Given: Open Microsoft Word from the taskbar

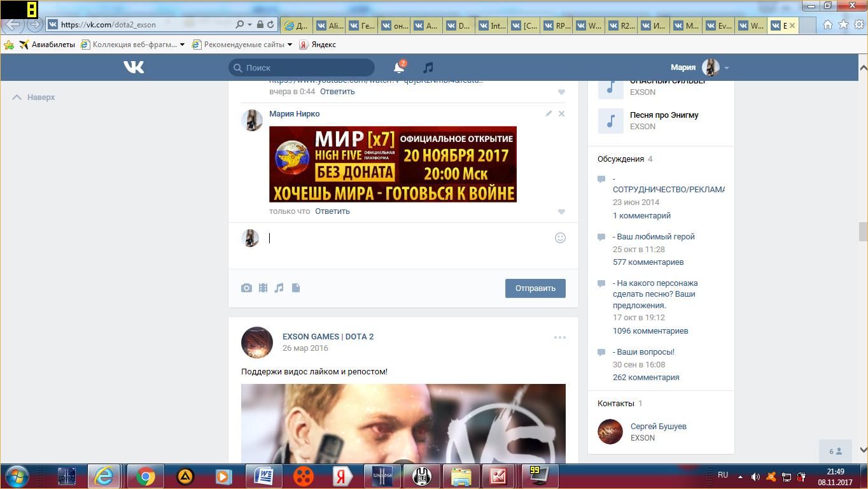Looking at the screenshot, I should (x=263, y=476).
